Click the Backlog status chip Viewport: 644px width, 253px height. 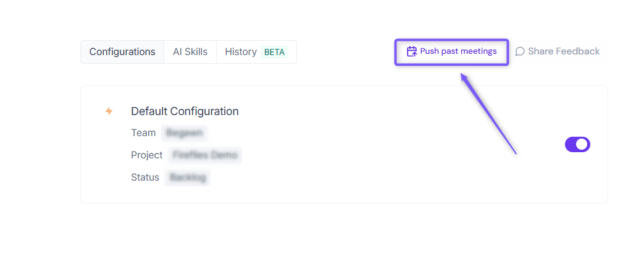point(188,178)
